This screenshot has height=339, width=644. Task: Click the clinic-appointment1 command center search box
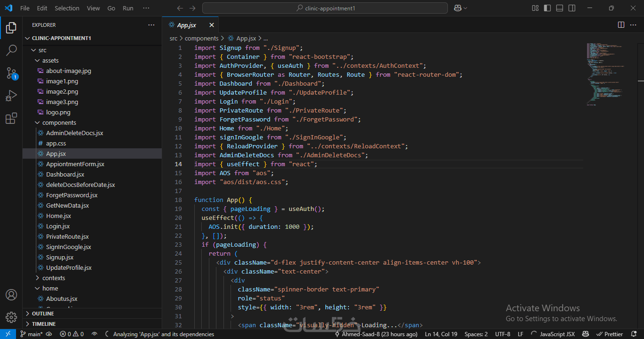pos(325,8)
